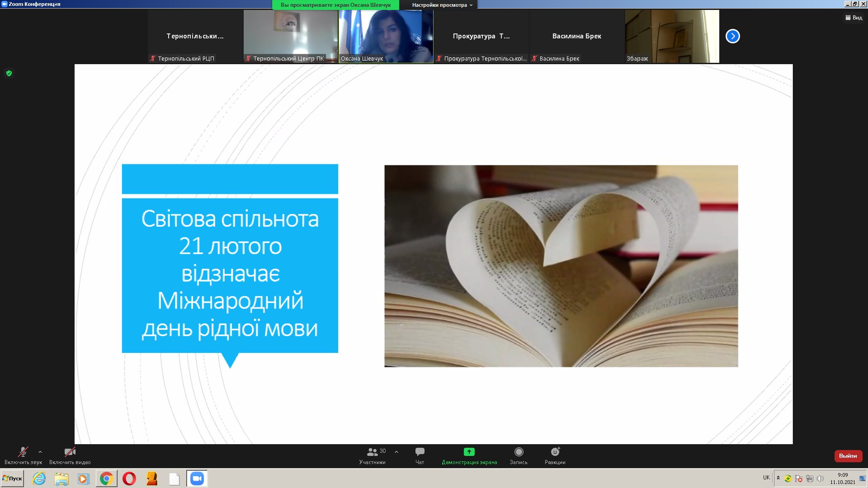Leave the meeting with Выйти button
868x488 pixels.
click(x=848, y=456)
